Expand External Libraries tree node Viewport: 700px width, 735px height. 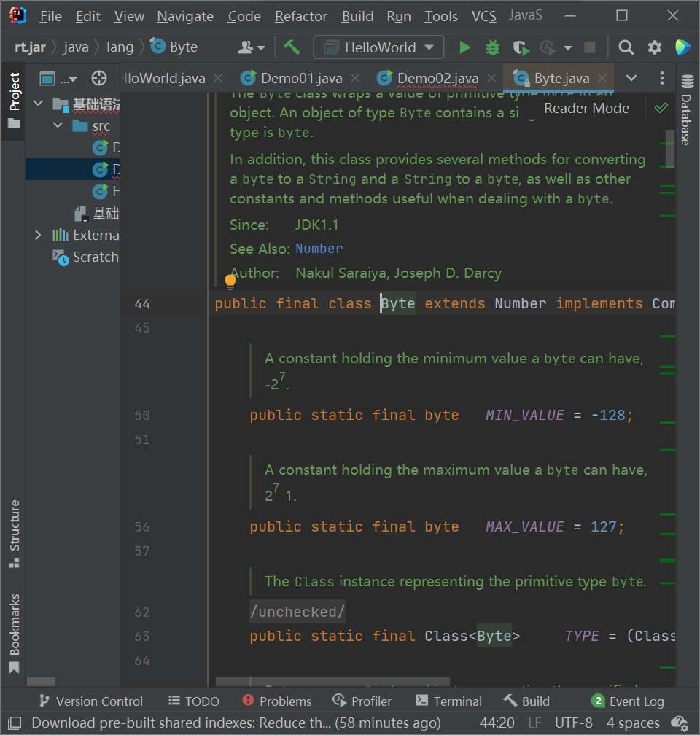[x=38, y=235]
